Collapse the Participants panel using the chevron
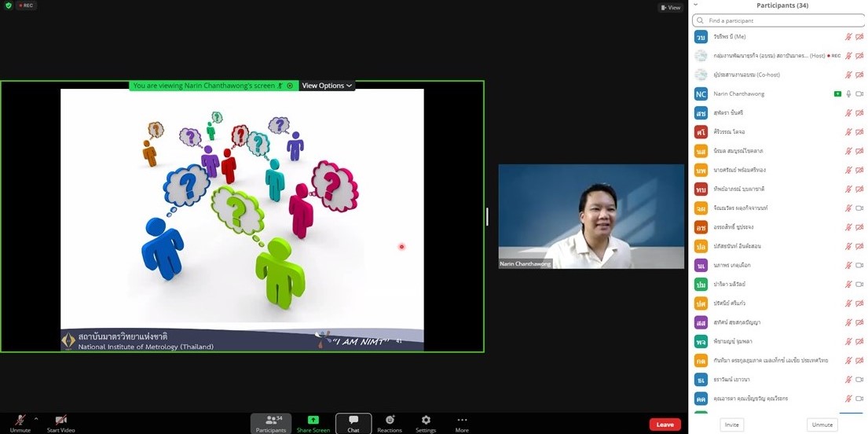The height and width of the screenshot is (434, 868). pos(695,5)
